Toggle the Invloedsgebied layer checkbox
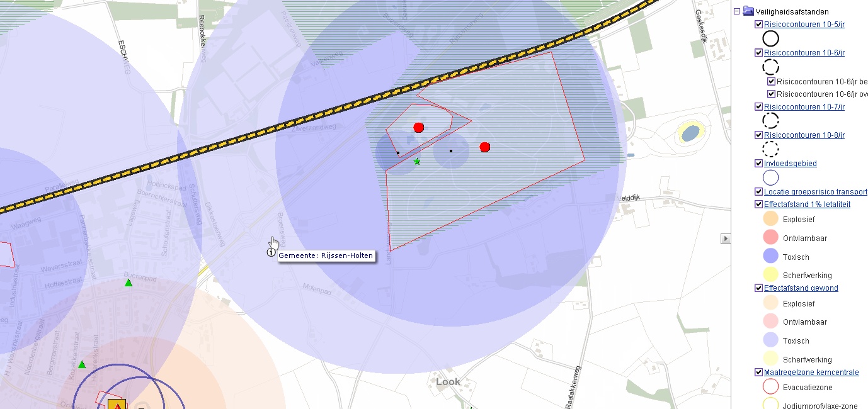Viewport: 868px width, 409px height. pyautogui.click(x=758, y=164)
